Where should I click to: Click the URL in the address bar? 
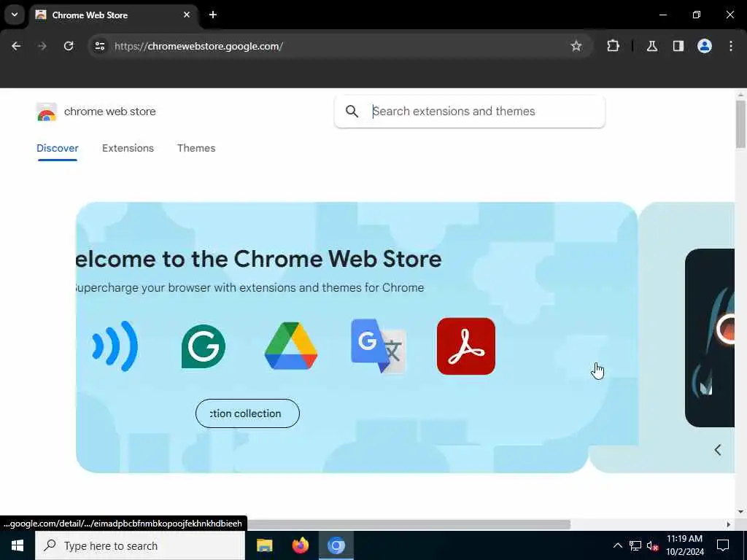point(198,46)
